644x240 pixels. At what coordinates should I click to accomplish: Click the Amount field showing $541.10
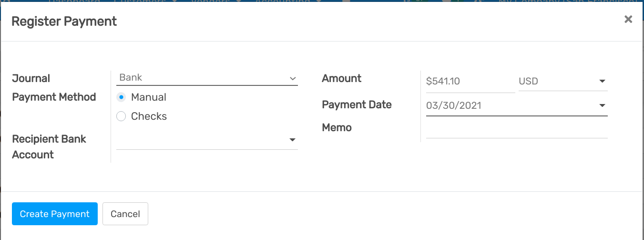[x=470, y=82]
